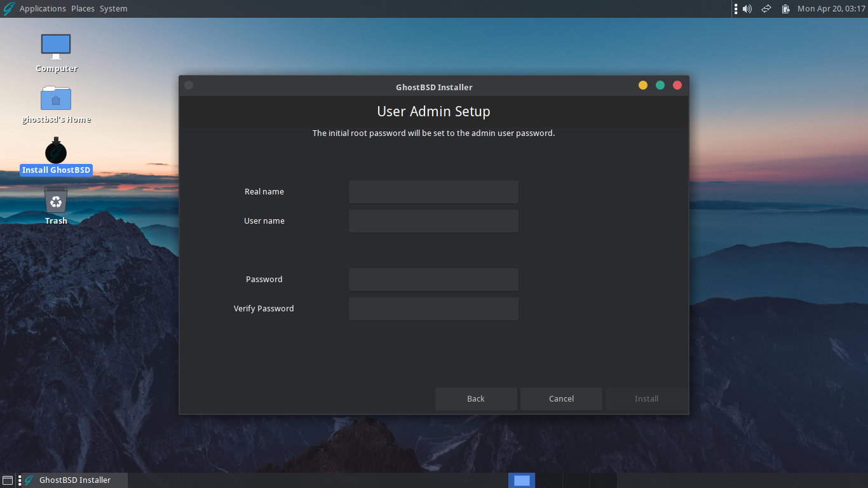Close the installer with the red button

point(677,85)
